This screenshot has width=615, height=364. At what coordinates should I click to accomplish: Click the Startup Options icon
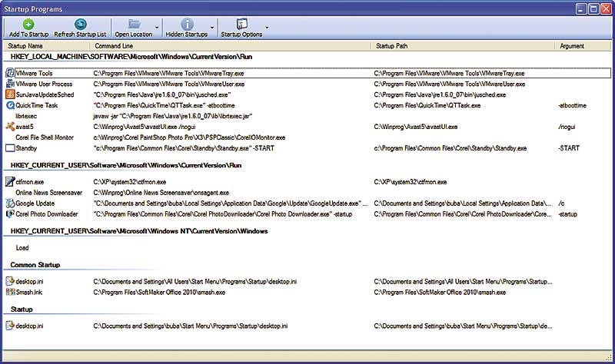click(241, 25)
